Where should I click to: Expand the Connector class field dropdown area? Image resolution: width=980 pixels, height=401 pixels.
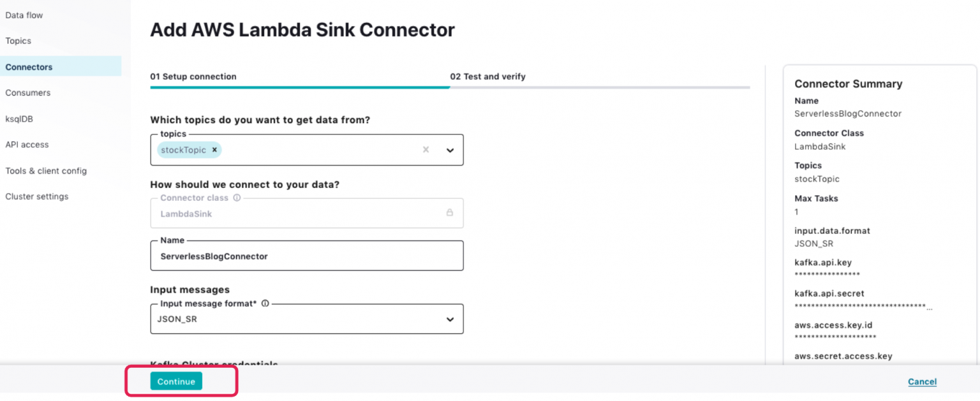pyautogui.click(x=306, y=213)
